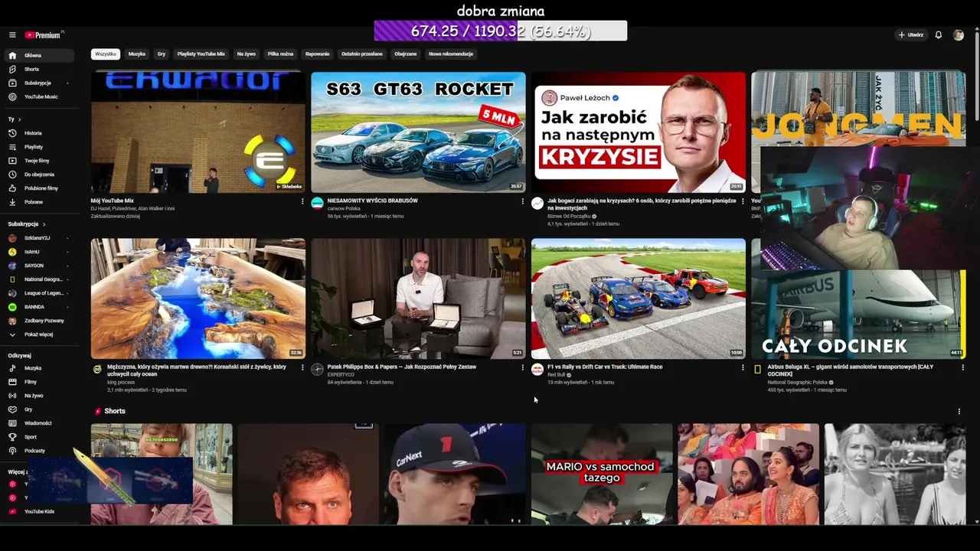Open options for Korean epoxy table video
This screenshot has height=551, width=980.
point(302,367)
